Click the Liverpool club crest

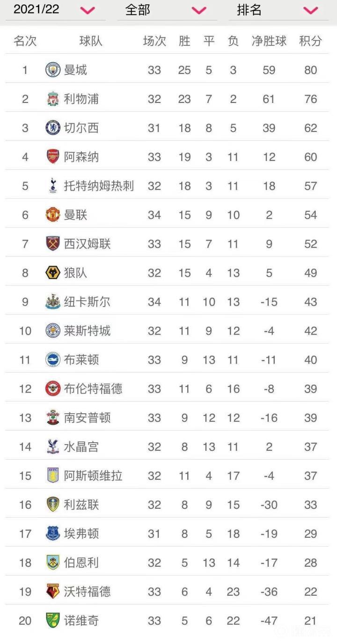coord(53,99)
